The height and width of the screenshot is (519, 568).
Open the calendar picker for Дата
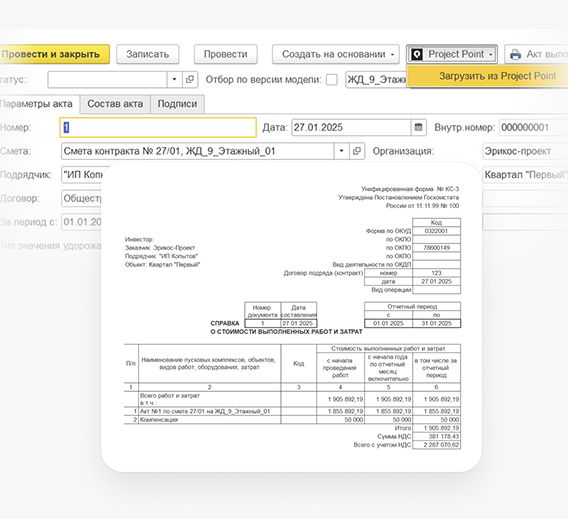tap(418, 127)
